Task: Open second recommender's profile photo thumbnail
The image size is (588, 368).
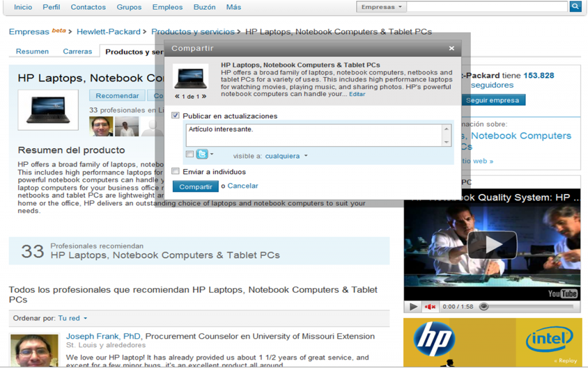Action: [127, 126]
